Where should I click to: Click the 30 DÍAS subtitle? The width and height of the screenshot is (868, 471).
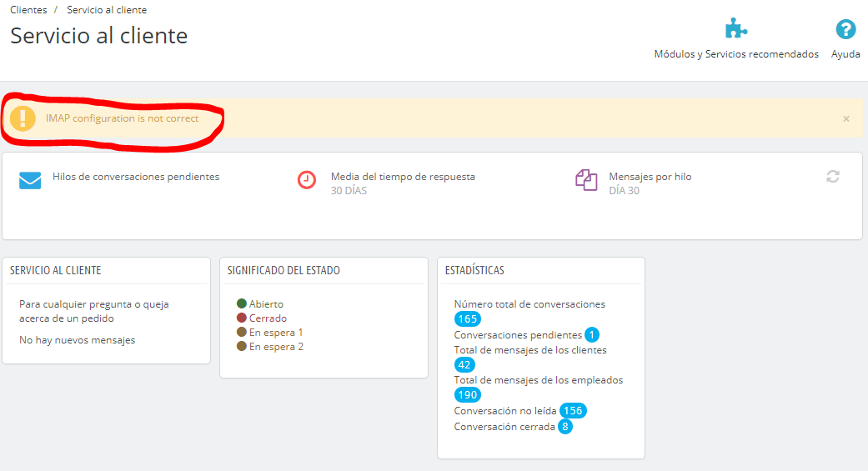click(x=349, y=190)
